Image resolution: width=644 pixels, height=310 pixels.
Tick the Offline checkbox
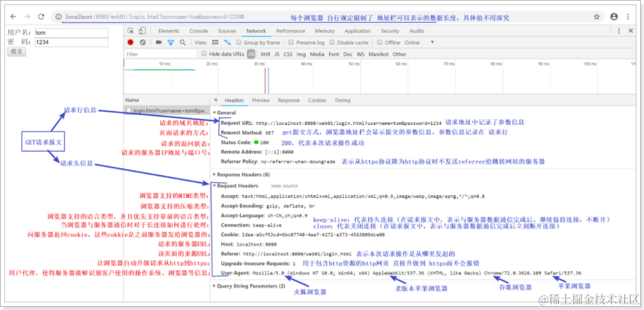pos(380,42)
